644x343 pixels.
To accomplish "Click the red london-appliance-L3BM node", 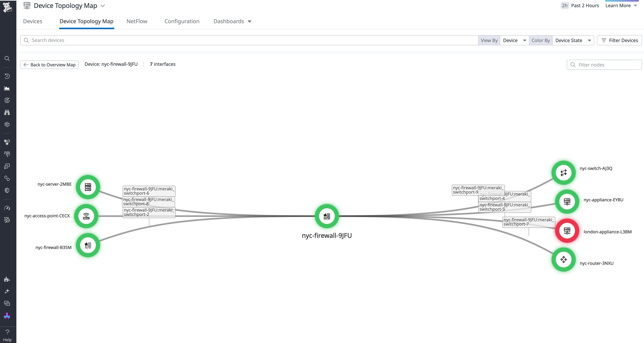I will [x=567, y=231].
